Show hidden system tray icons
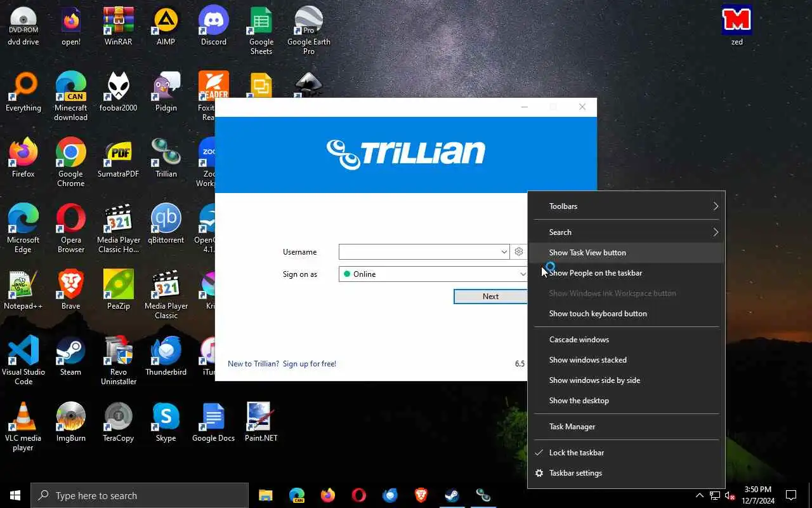 pos(700,495)
